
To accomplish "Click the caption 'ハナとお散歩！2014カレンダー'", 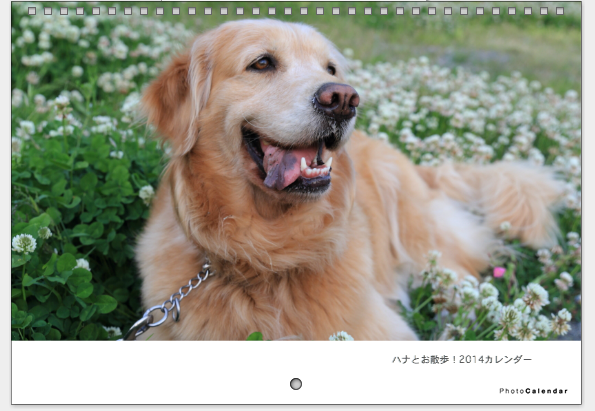I will pos(462,359).
